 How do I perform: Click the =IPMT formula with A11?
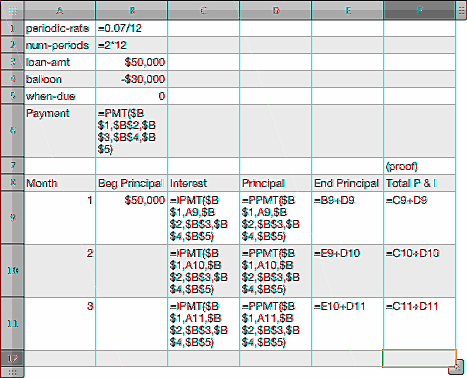pyautogui.click(x=204, y=324)
